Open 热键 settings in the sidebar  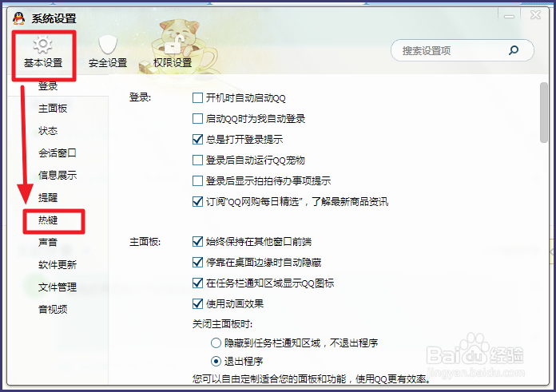click(48, 220)
